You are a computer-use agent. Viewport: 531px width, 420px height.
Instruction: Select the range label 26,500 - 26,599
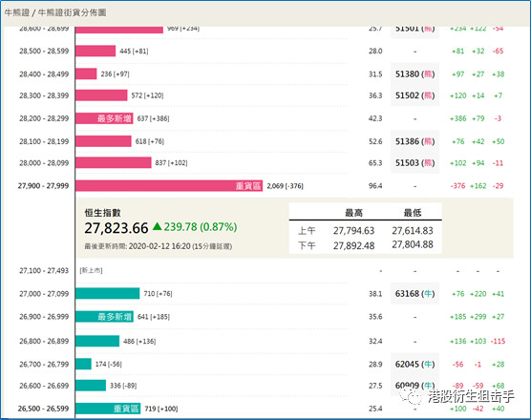[x=43, y=409]
